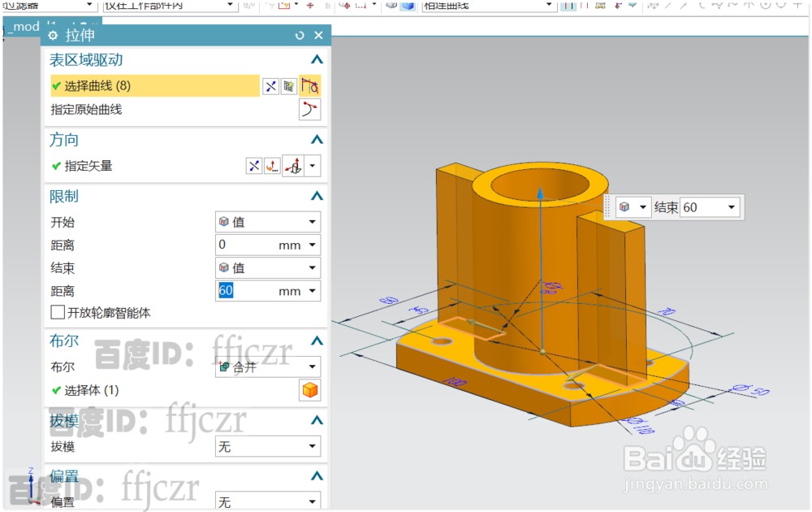Viewport: 812px width, 512px height.
Task: Open the type dropdown arrow beside viewport cube icon
Action: tap(642, 207)
